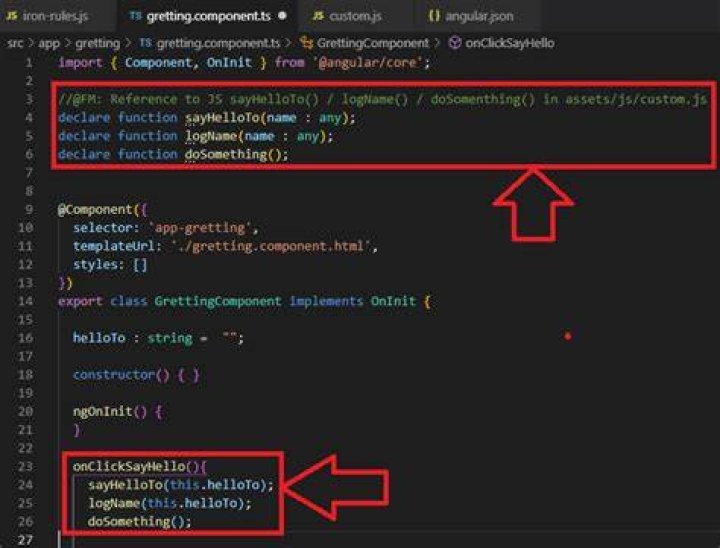Click './gretting.component.html' templateUrl string
Viewport: 720px width, 548px height.
[270, 247]
